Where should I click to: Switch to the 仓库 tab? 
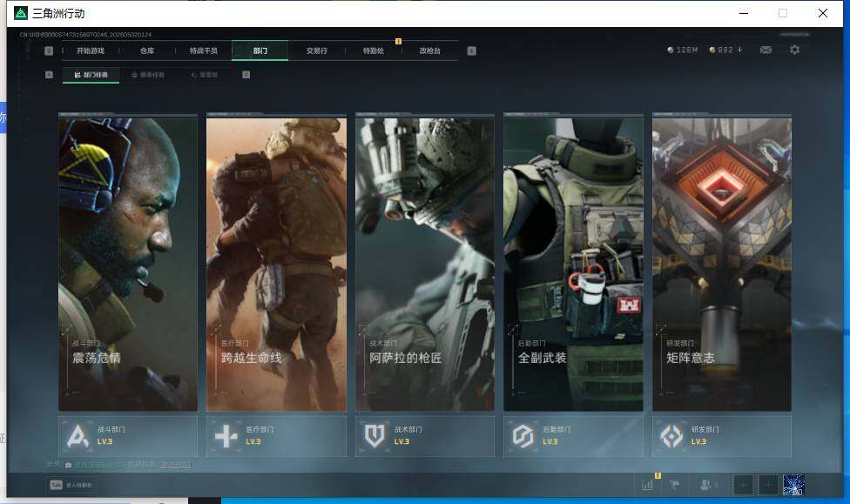point(147,50)
